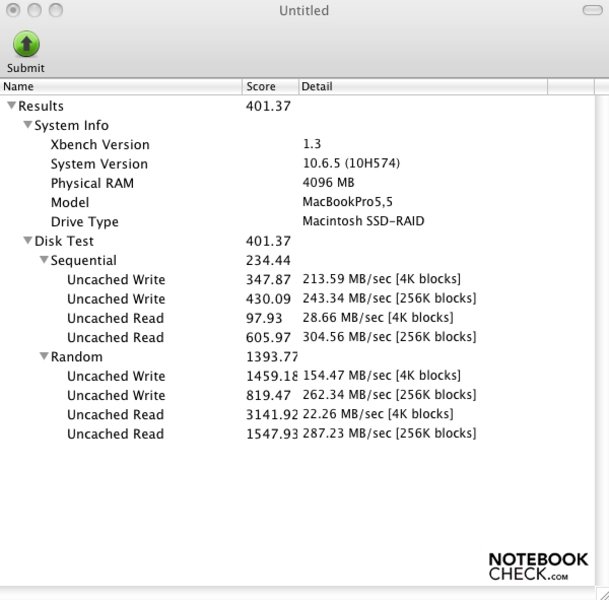Click the 4096 MB RAM value
Screen dimensions: 609x600
(328, 183)
